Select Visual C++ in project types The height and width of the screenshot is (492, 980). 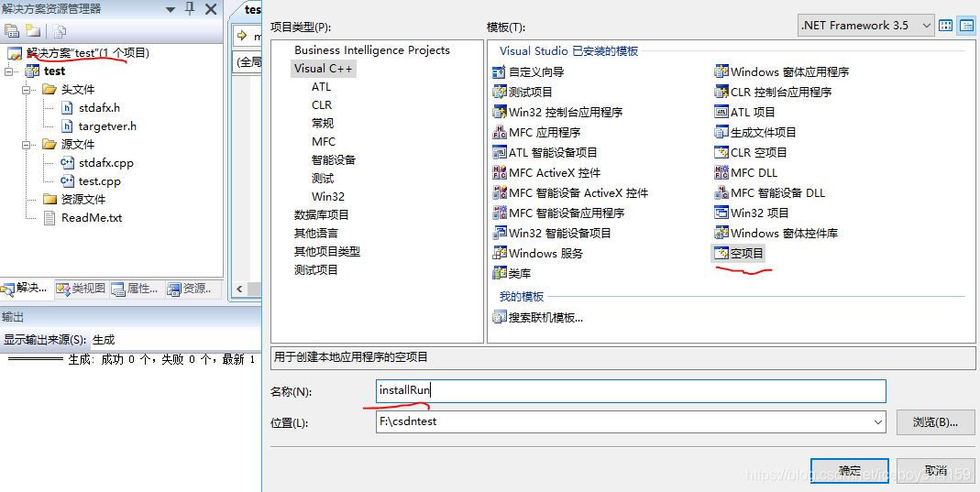323,69
